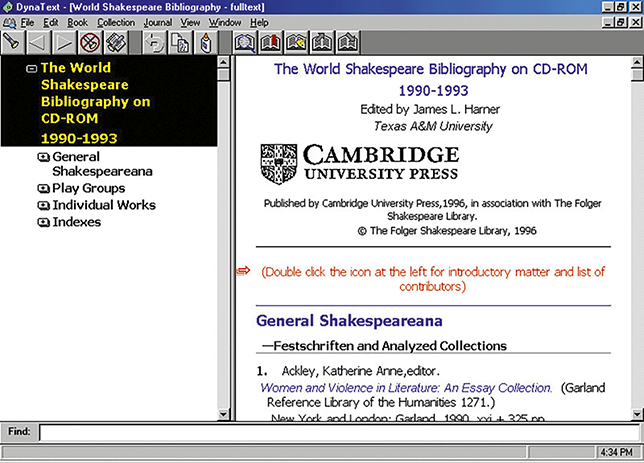Viewport: 644px width, 463px height.
Task: Click the flashlight search icon in toolbar
Action: point(12,43)
